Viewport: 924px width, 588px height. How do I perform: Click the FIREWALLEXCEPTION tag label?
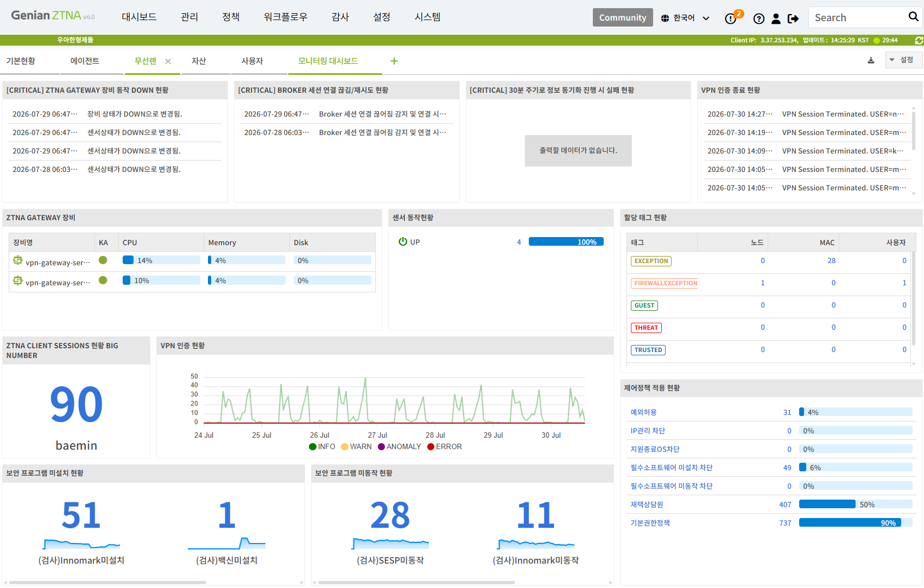pyautogui.click(x=666, y=283)
